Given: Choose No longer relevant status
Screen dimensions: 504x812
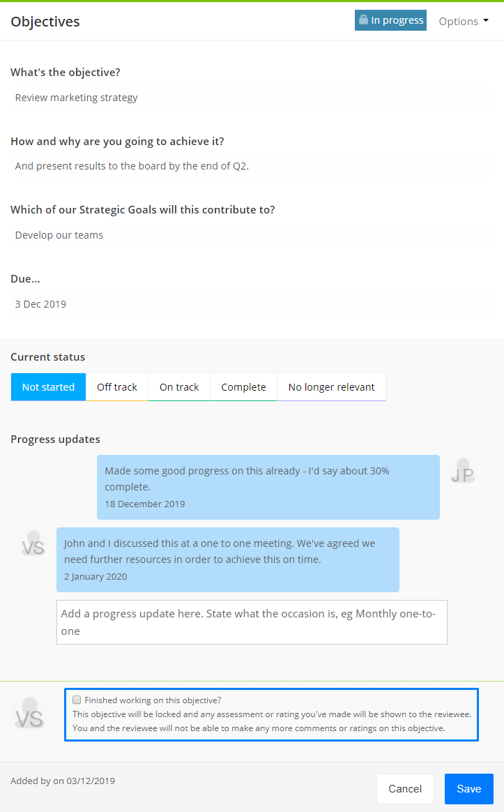Looking at the screenshot, I should click(331, 387).
